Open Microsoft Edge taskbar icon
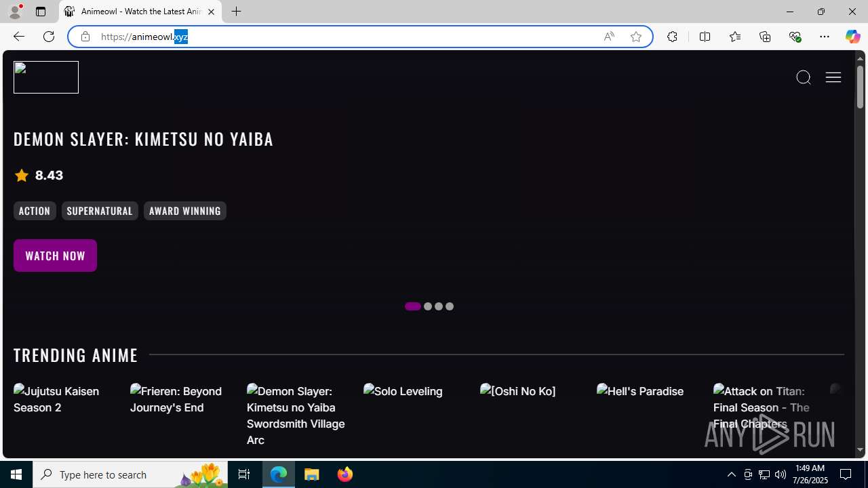 pyautogui.click(x=279, y=474)
